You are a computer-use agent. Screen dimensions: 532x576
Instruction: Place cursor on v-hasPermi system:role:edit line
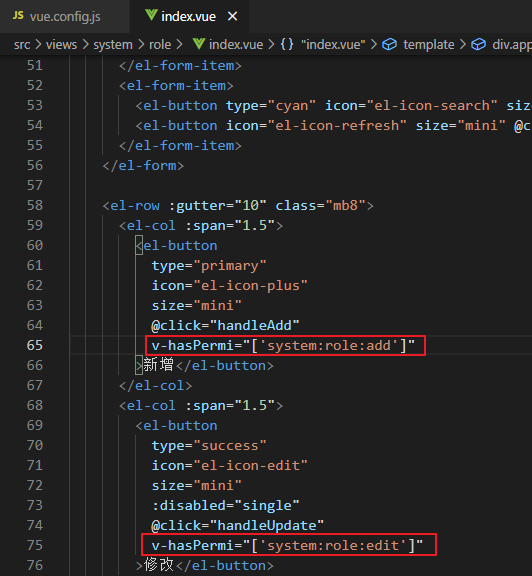pos(287,545)
